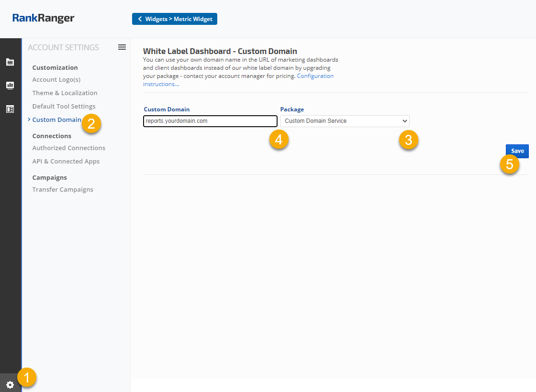The height and width of the screenshot is (392, 536).
Task: Open Default Tool Settings
Action: (64, 107)
